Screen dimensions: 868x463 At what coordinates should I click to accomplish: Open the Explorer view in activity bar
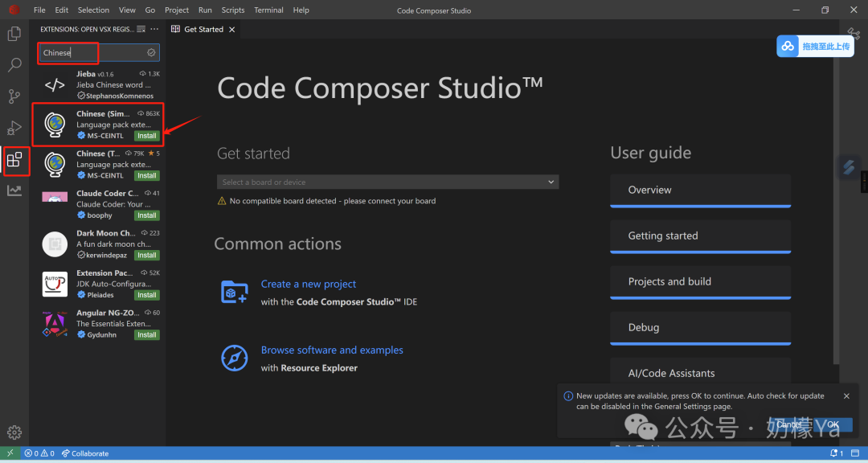[x=14, y=34]
